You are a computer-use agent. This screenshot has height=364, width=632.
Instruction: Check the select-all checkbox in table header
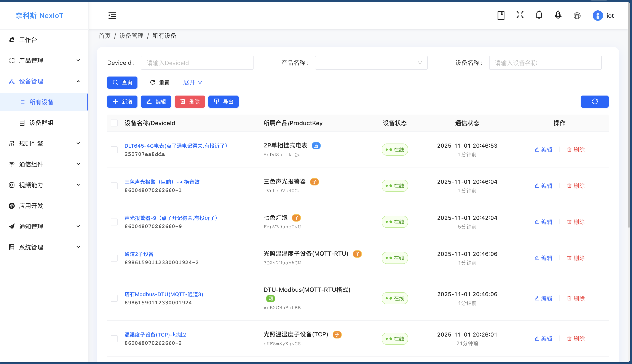tap(114, 123)
